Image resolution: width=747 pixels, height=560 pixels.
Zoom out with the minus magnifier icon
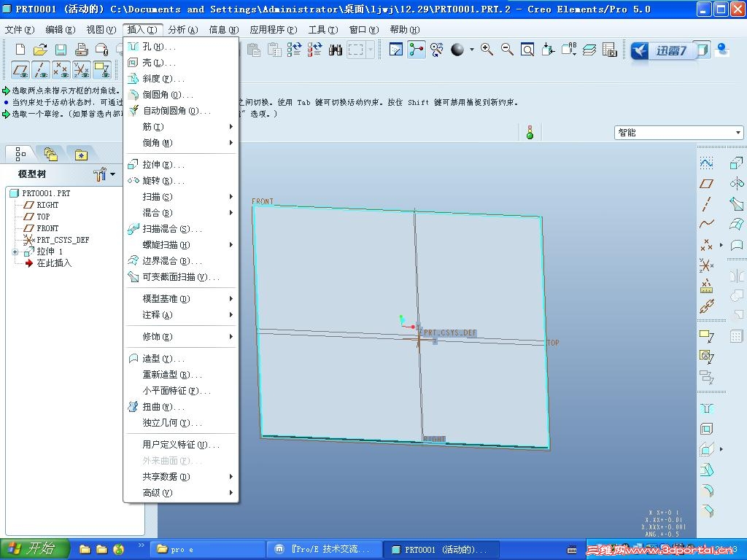pyautogui.click(x=508, y=50)
